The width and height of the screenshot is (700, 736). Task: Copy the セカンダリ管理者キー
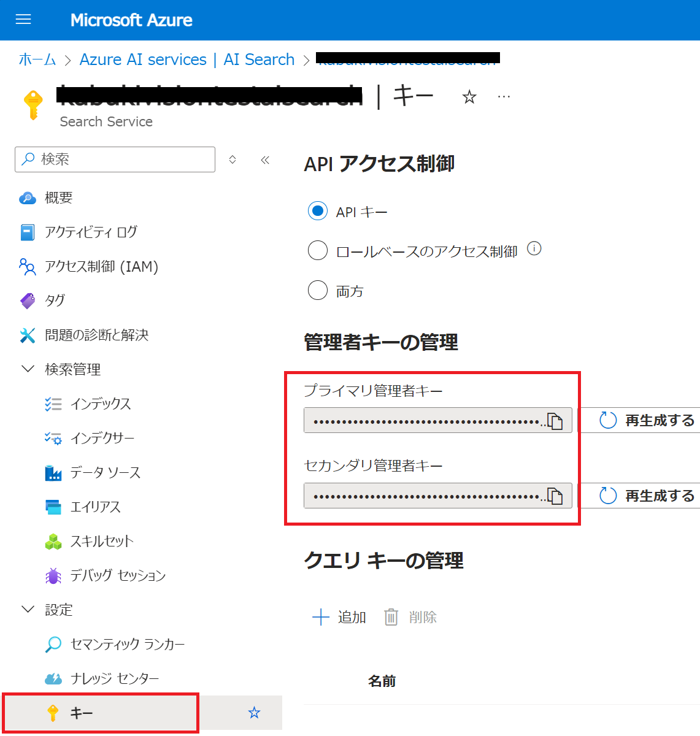[555, 496]
